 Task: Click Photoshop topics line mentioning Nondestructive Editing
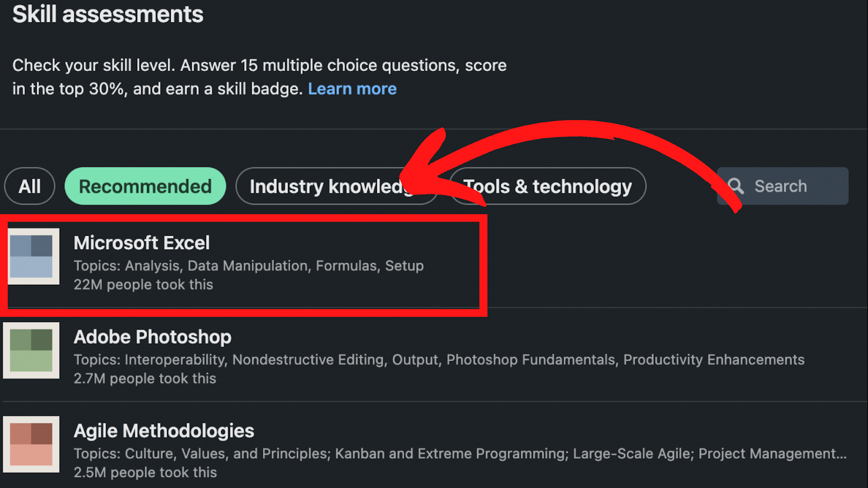439,359
